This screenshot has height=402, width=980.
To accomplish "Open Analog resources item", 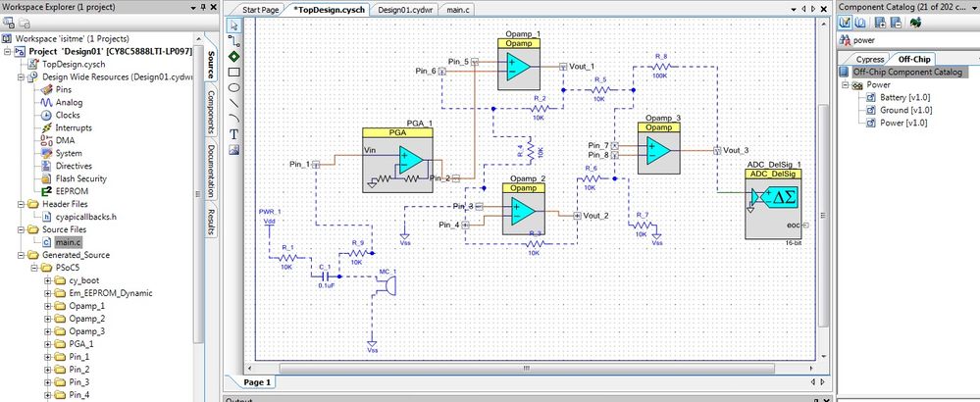I will 69,102.
